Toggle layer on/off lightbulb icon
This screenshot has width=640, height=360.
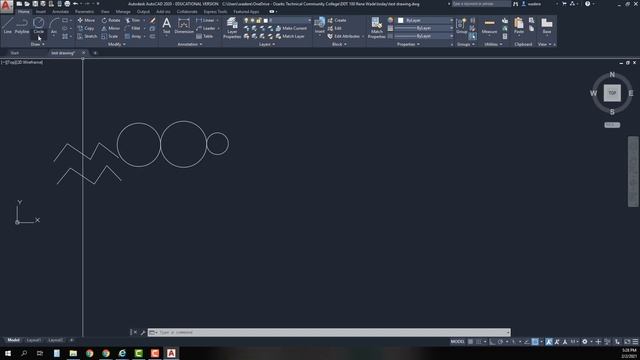pyautogui.click(x=246, y=20)
